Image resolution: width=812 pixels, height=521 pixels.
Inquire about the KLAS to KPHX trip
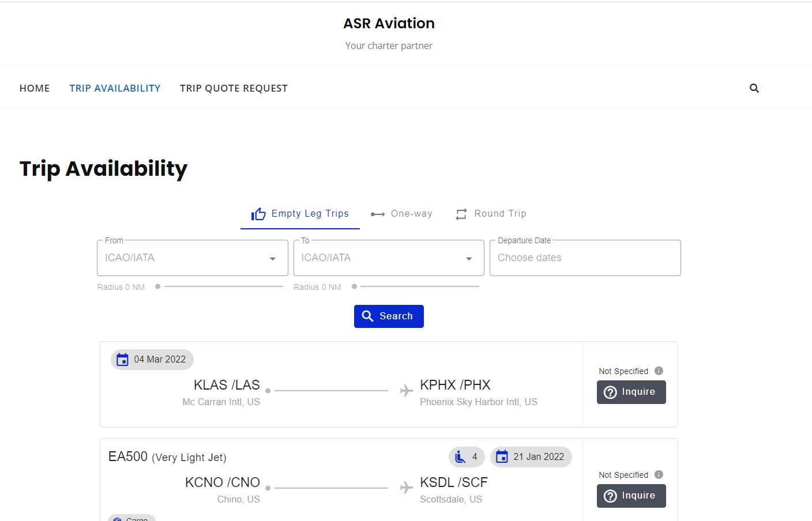[x=631, y=392]
